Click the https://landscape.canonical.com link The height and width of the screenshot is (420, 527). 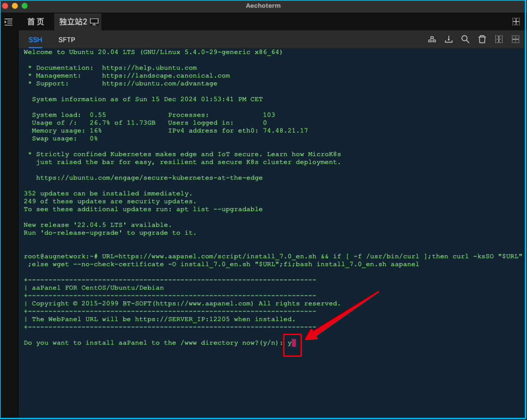click(166, 76)
